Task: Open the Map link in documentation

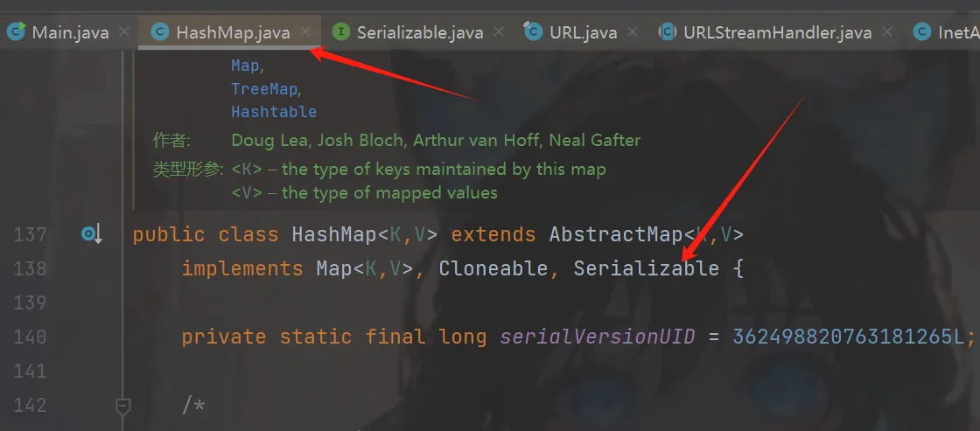Action: pos(246,65)
